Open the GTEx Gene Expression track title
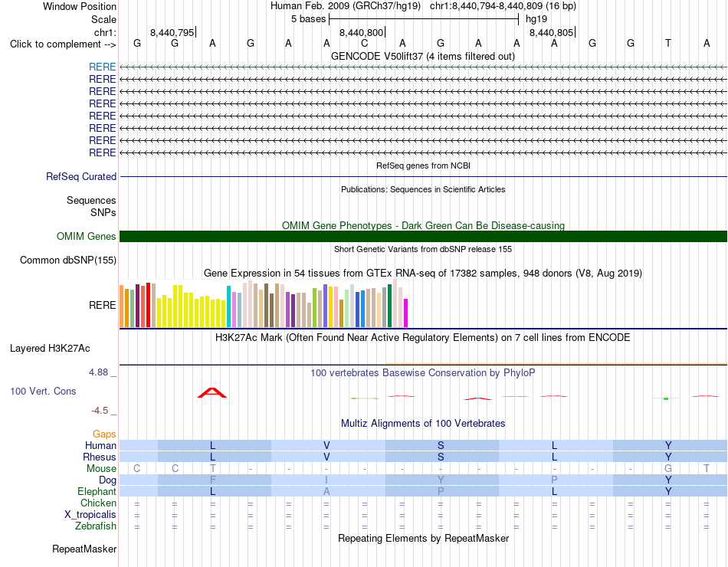728x567 pixels. tap(422, 273)
